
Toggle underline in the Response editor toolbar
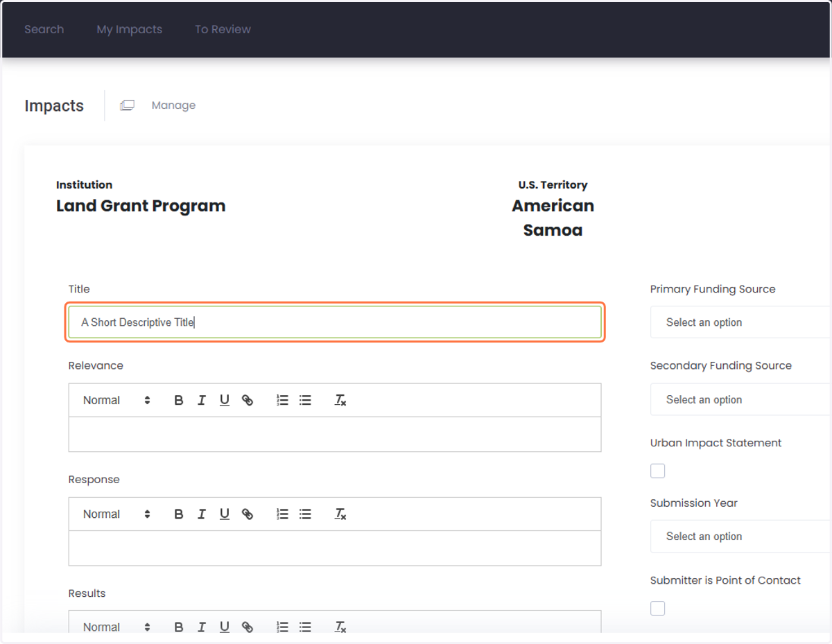pos(225,514)
